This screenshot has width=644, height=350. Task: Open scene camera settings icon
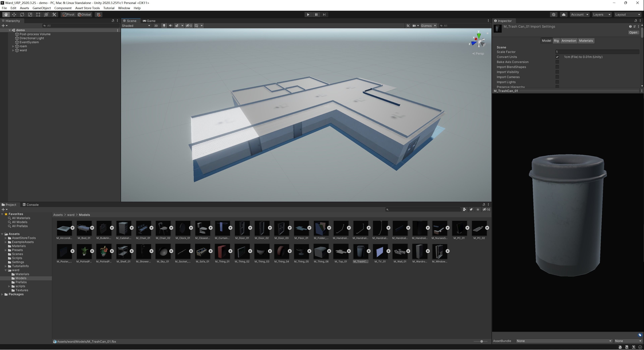click(x=415, y=25)
